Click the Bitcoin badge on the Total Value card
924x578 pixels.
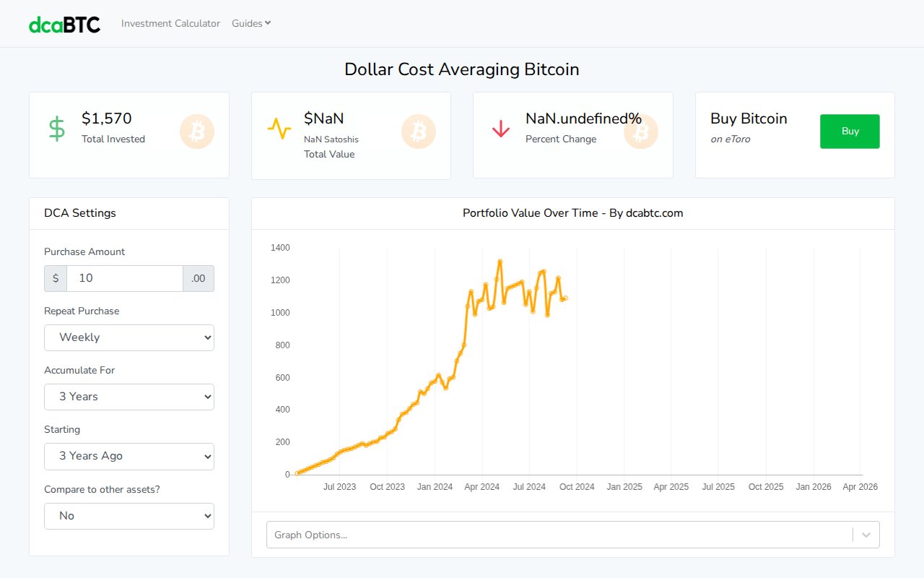(x=419, y=131)
